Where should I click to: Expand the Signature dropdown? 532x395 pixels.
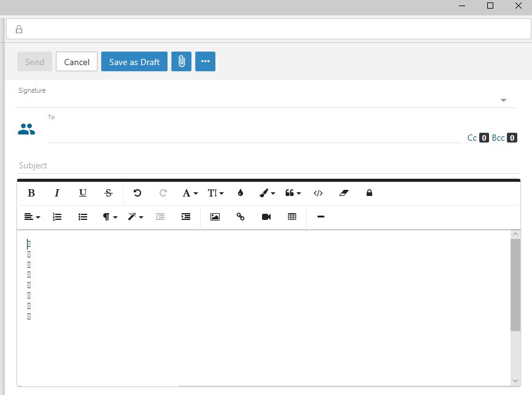pos(503,100)
